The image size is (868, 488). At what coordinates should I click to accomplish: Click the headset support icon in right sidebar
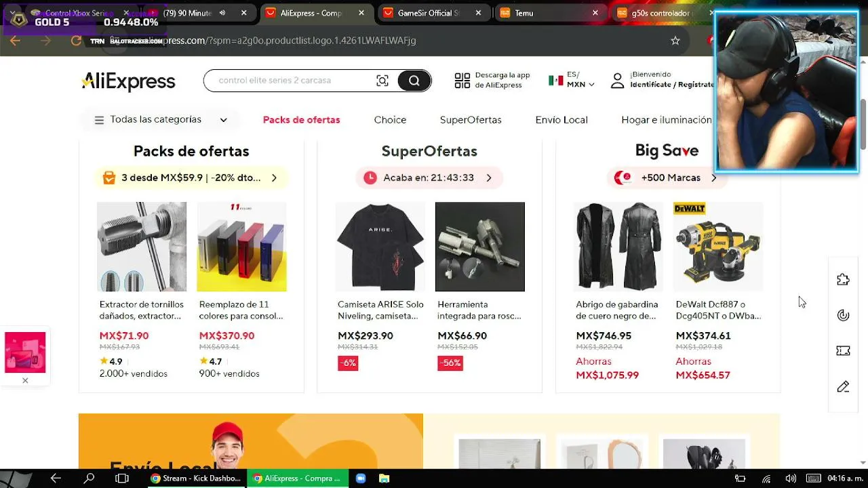(843, 315)
